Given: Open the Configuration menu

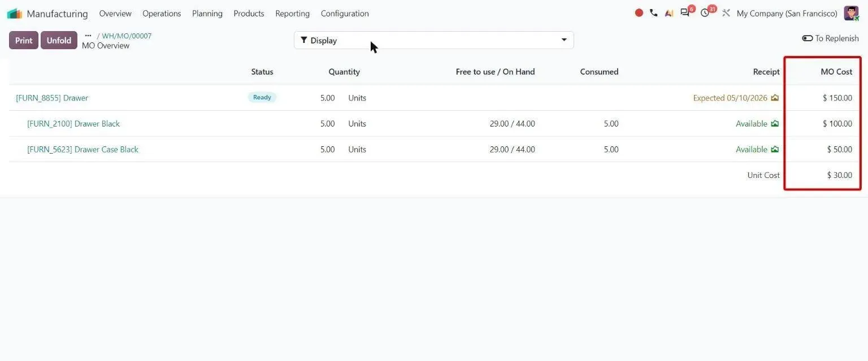Looking at the screenshot, I should pos(345,14).
